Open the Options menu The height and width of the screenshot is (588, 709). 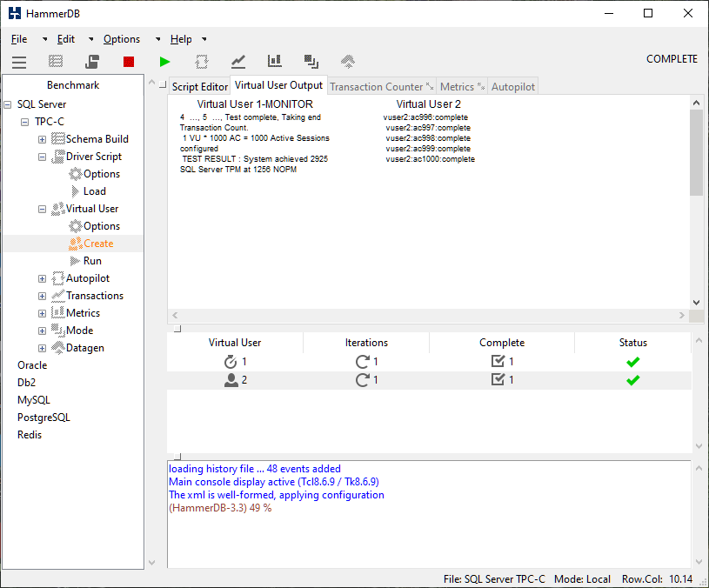[122, 39]
